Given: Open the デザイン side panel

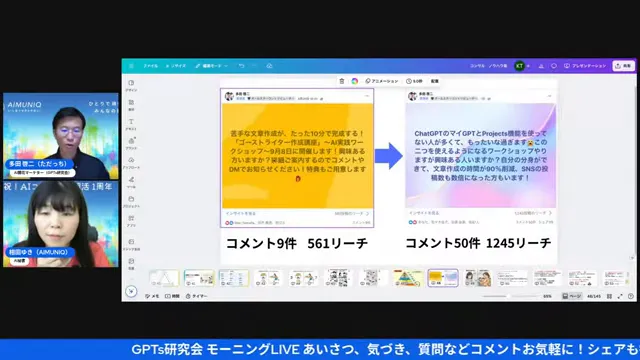Looking at the screenshot, I should pyautogui.click(x=131, y=86).
